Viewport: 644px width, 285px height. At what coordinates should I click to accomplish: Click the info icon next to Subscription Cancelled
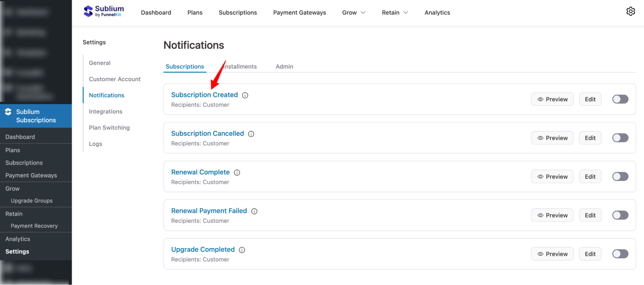coord(251,134)
